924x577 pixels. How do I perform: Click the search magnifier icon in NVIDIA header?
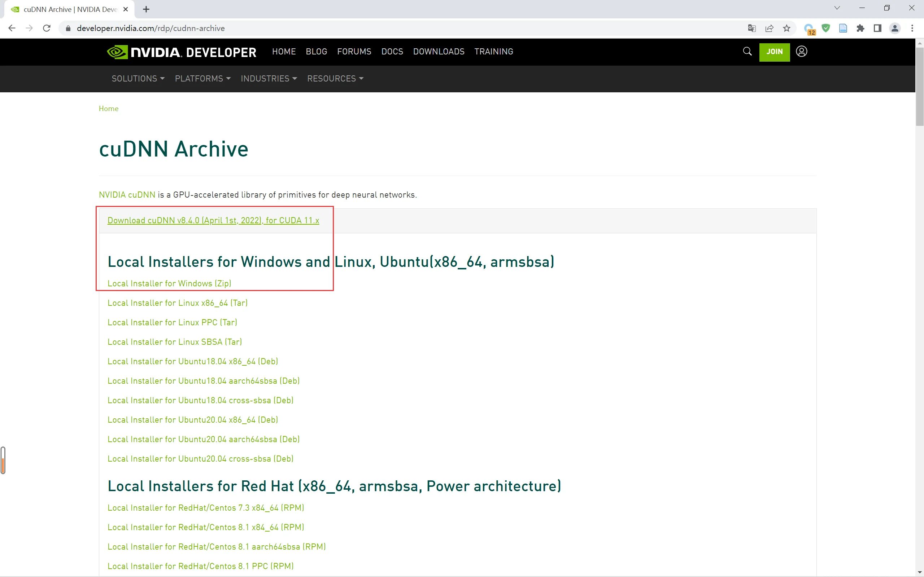point(747,52)
